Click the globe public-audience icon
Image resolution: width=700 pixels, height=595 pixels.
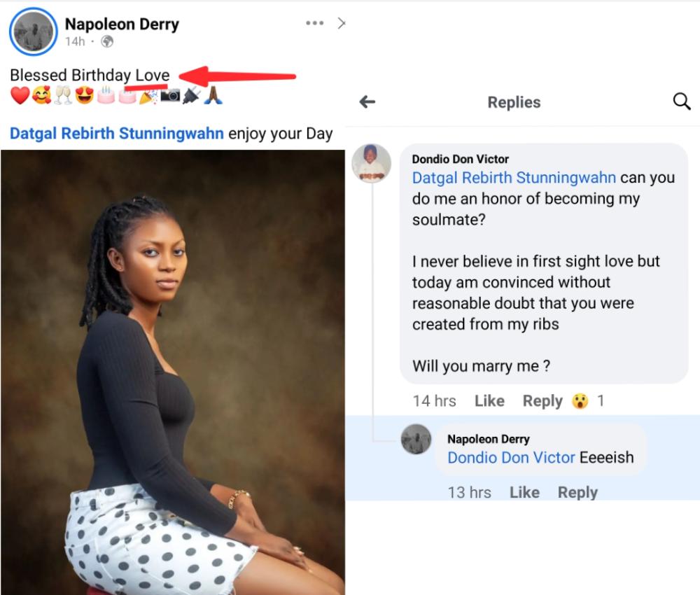107,42
